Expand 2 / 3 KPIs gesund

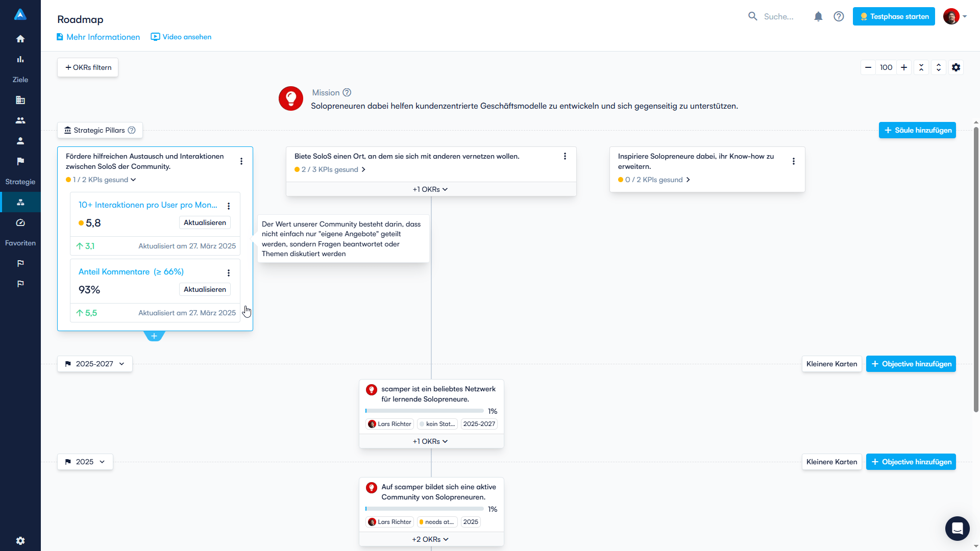[330, 169]
